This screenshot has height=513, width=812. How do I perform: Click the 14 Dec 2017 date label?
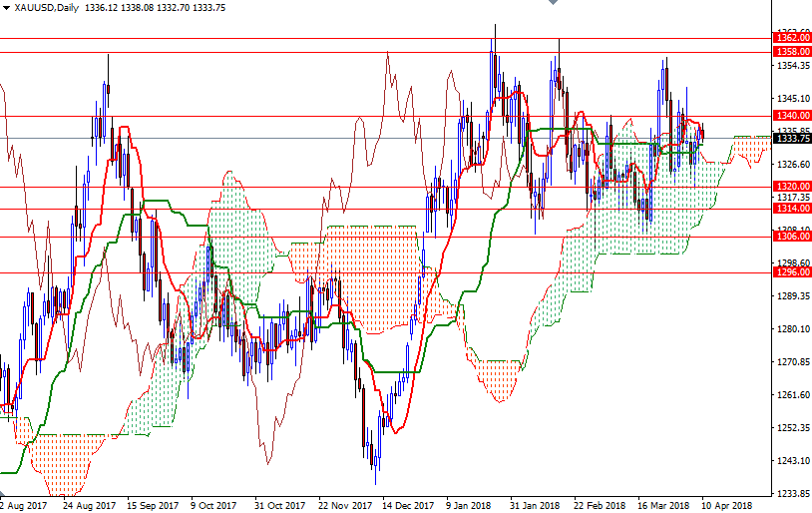(x=405, y=505)
